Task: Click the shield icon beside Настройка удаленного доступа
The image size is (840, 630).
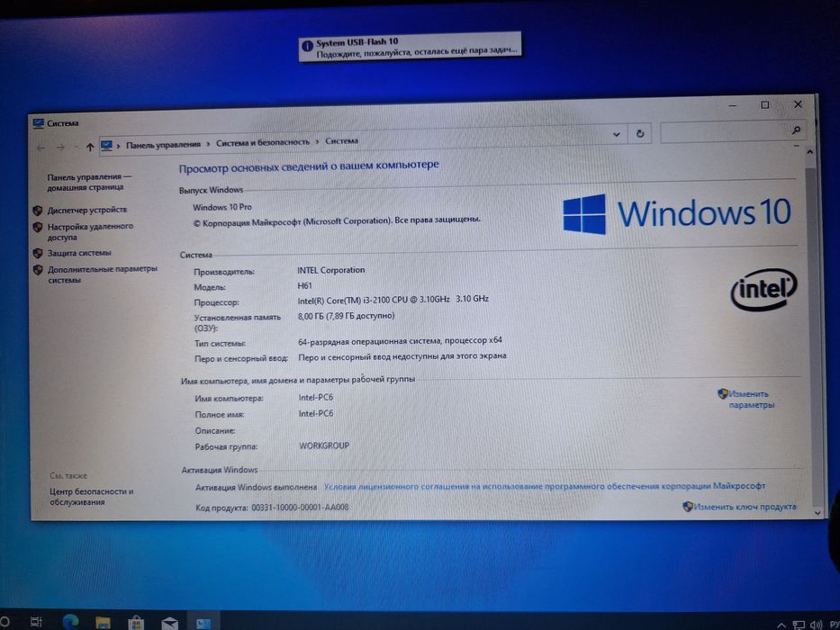Action: (38, 227)
